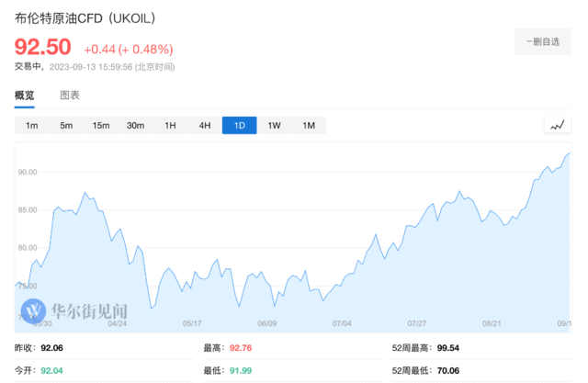Click the 04/24 date axis label
The image size is (588, 383).
pyautogui.click(x=117, y=323)
